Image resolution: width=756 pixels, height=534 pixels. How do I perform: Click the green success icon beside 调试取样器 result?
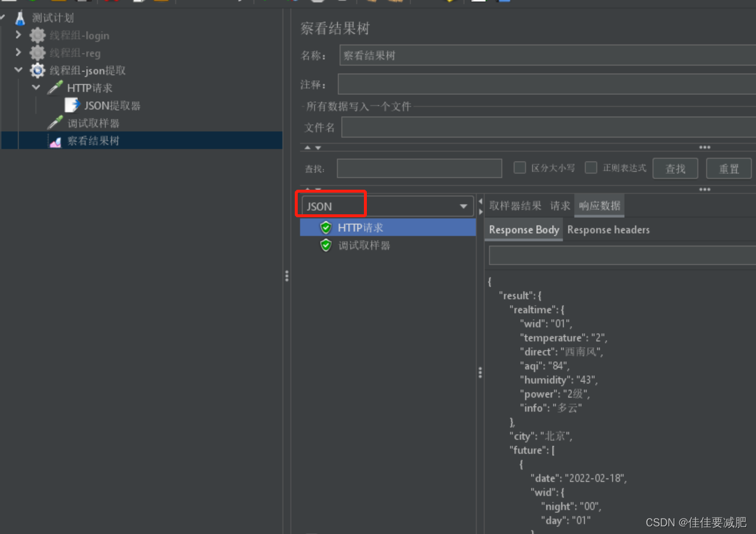click(x=325, y=245)
